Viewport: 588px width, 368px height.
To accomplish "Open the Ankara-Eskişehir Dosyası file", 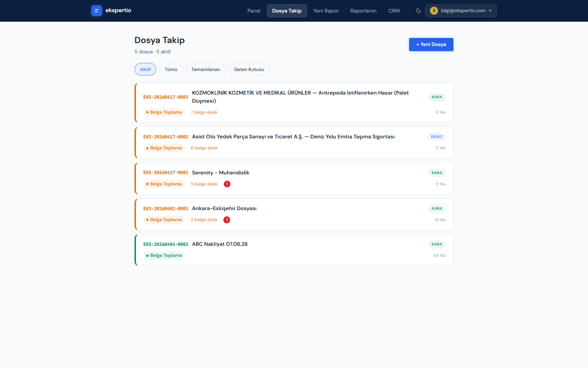I will click(224, 208).
